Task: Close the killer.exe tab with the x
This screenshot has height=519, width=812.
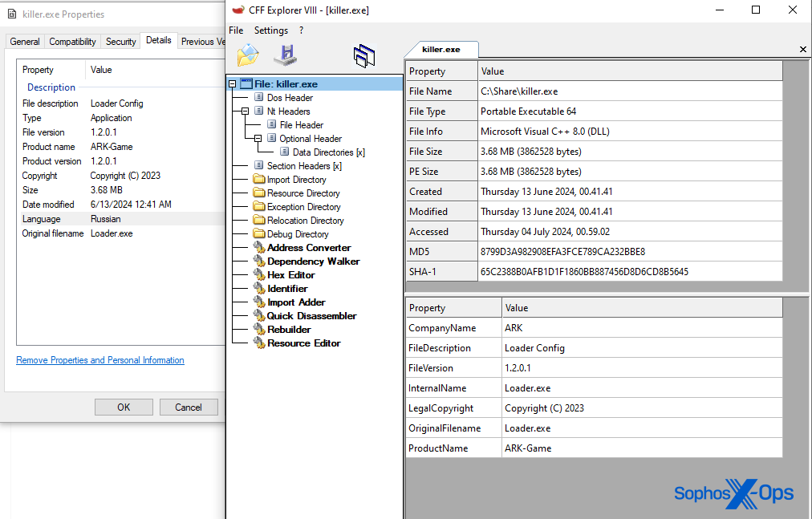Action: point(802,49)
